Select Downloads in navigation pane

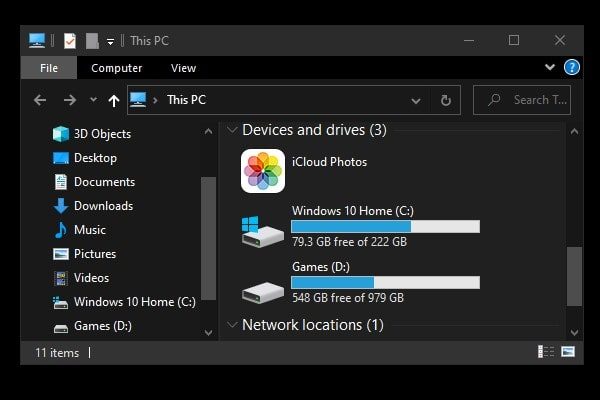[x=93, y=206]
